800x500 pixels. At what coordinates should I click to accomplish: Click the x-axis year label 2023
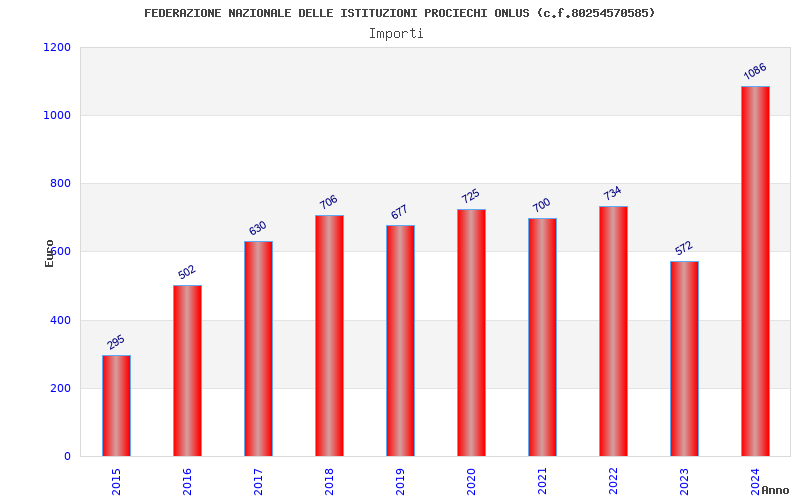[684, 482]
